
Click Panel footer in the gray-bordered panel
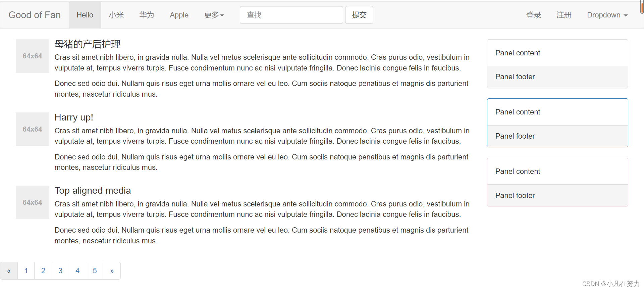coord(515,77)
